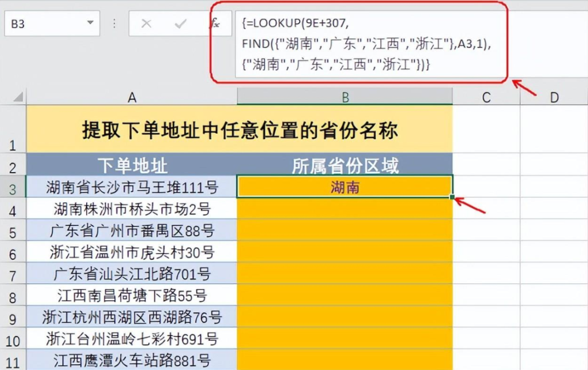588x370 pixels.
Task: Select row 5 header
Action: [13, 230]
